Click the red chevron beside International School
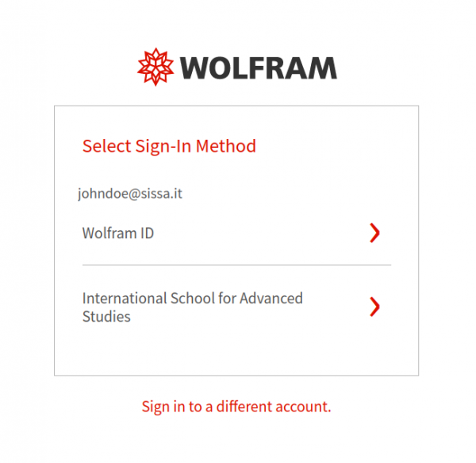476x463 pixels. pyautogui.click(x=374, y=307)
